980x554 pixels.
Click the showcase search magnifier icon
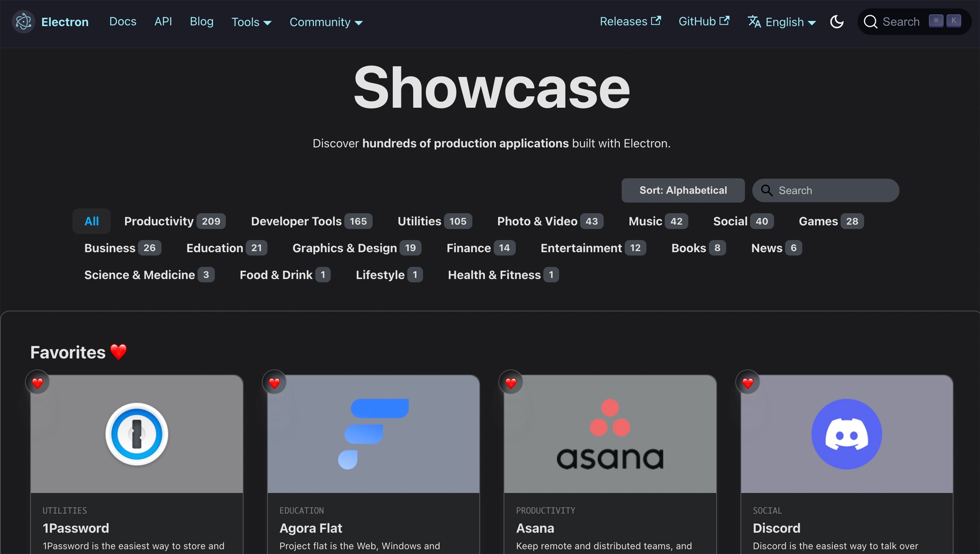tap(767, 190)
